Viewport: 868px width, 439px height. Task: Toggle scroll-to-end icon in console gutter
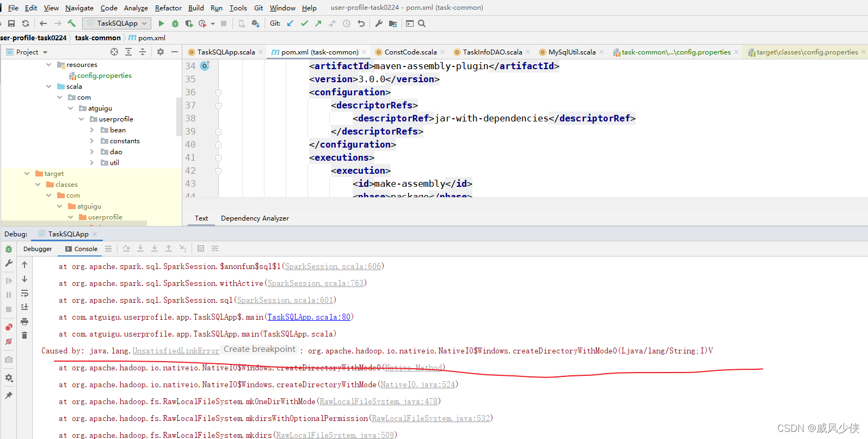pos(24,307)
